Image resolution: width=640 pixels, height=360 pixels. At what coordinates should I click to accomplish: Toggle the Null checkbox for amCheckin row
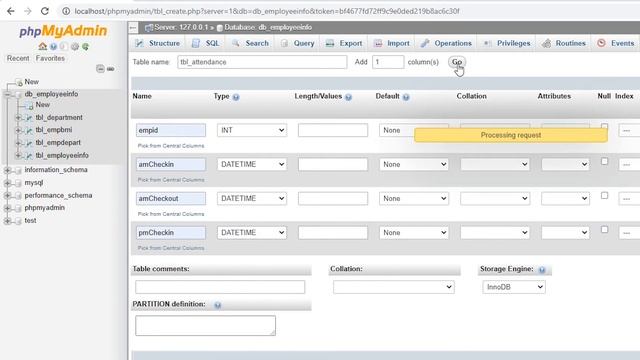click(x=604, y=161)
